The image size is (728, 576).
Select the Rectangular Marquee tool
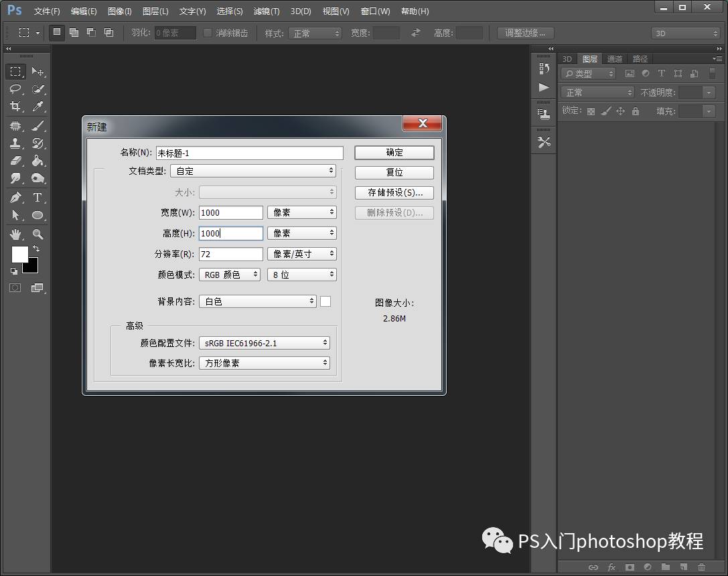click(x=15, y=72)
